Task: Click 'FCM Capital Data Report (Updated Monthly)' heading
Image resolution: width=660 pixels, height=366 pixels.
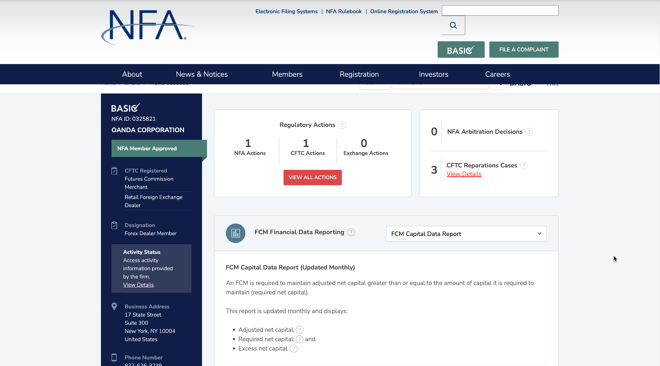Action: [290, 268]
